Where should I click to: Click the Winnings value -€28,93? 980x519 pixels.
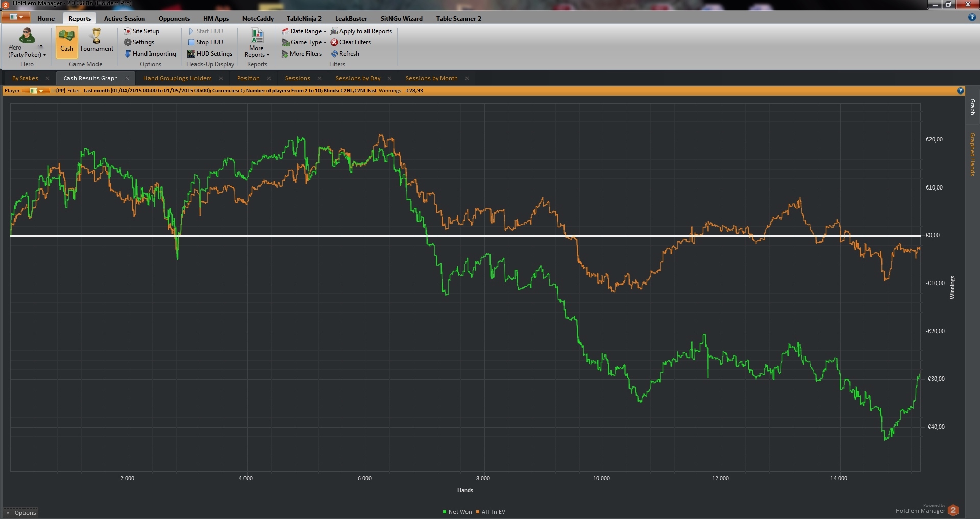[x=414, y=91]
